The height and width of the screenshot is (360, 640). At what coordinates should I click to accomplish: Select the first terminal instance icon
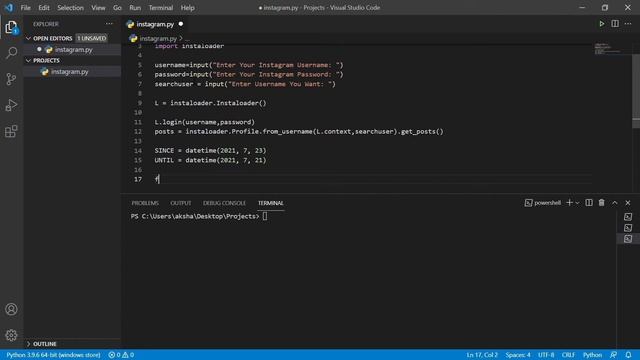pyautogui.click(x=628, y=217)
